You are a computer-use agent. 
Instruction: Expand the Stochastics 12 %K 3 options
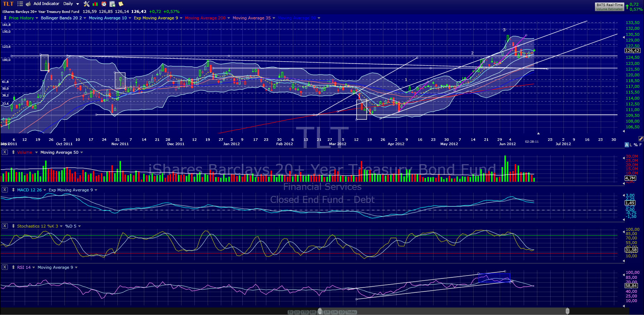click(61, 226)
